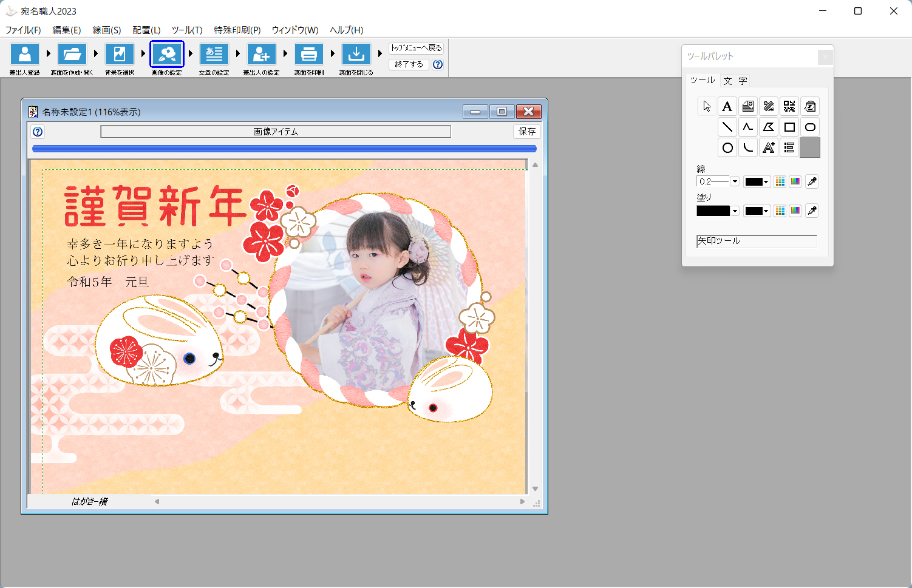Viewport: 912px width, 588px height.
Task: Click the 終了する exit button
Action: [x=409, y=64]
